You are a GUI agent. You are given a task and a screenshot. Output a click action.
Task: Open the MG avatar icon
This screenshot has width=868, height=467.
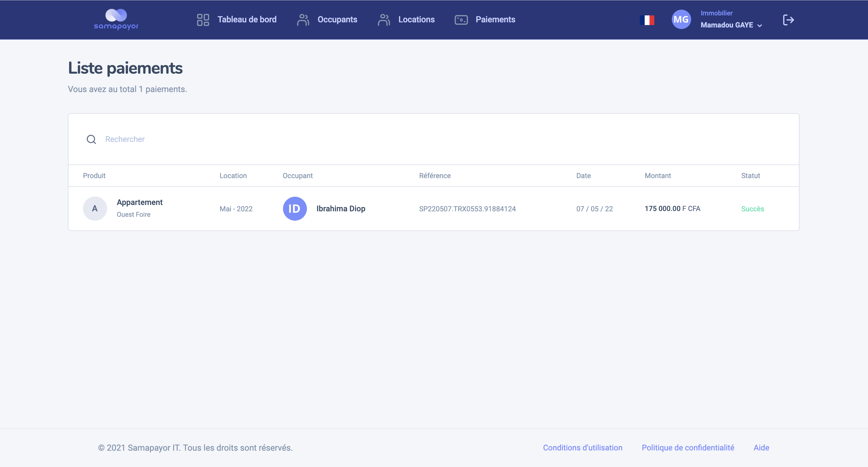tap(681, 20)
